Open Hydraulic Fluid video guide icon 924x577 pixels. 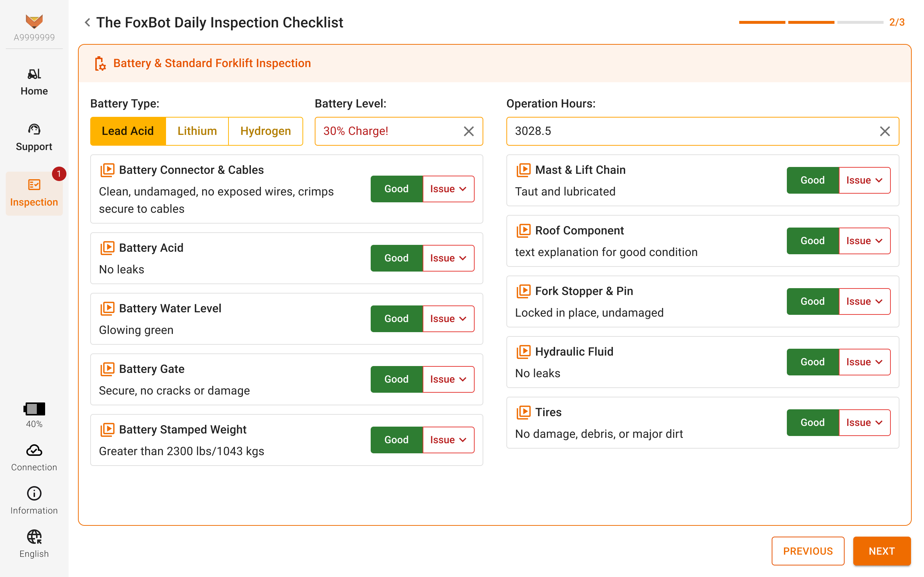[523, 352]
